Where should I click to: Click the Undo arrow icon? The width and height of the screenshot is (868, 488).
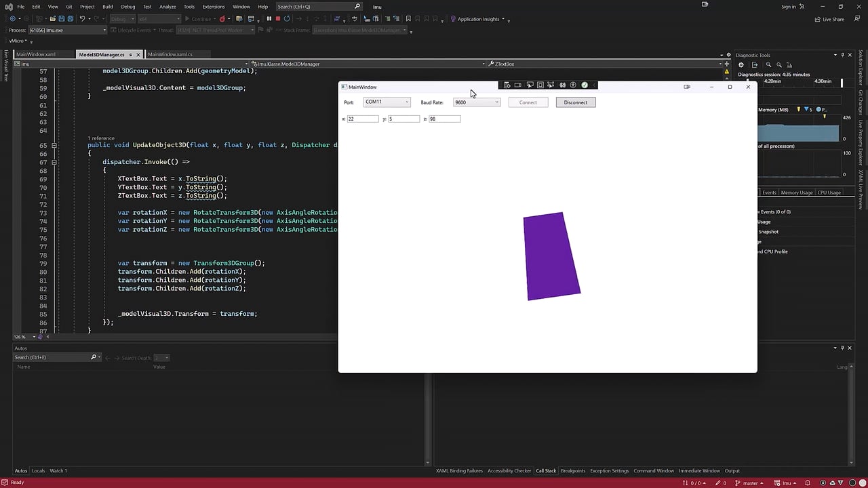tap(82, 19)
